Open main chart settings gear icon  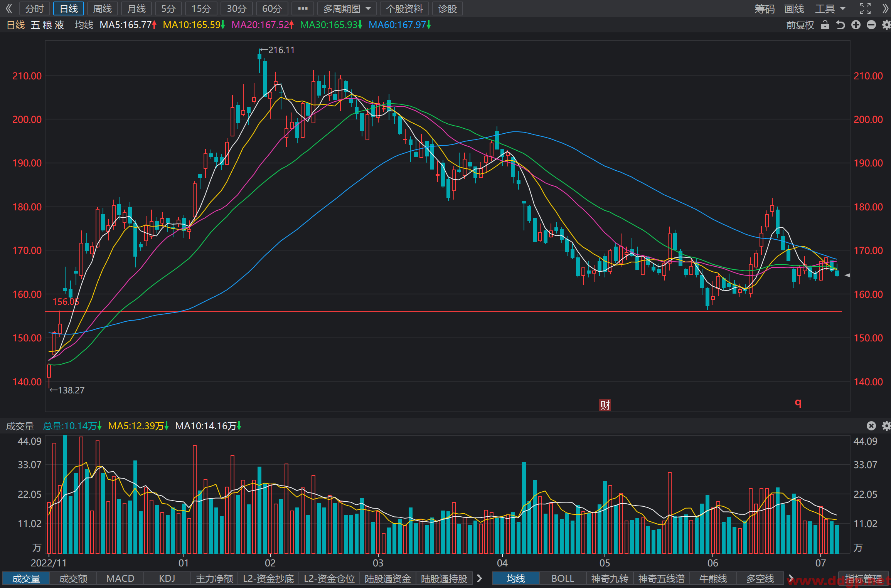click(x=886, y=25)
